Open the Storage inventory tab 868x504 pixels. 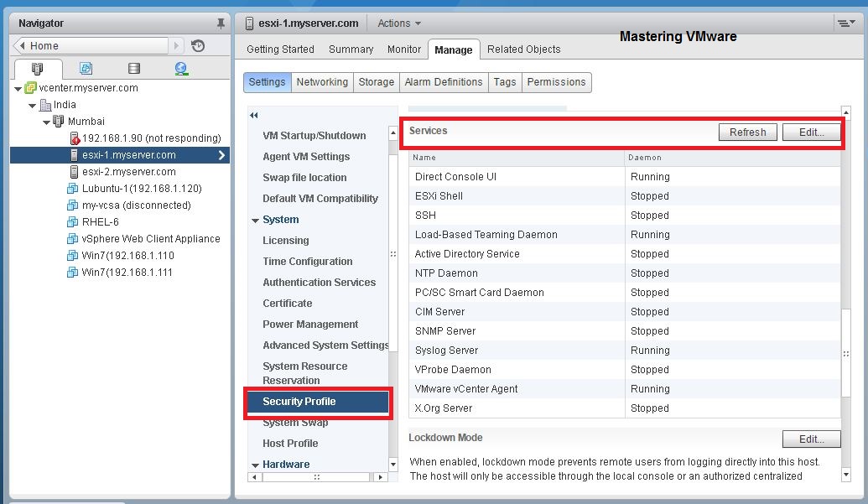tap(134, 68)
